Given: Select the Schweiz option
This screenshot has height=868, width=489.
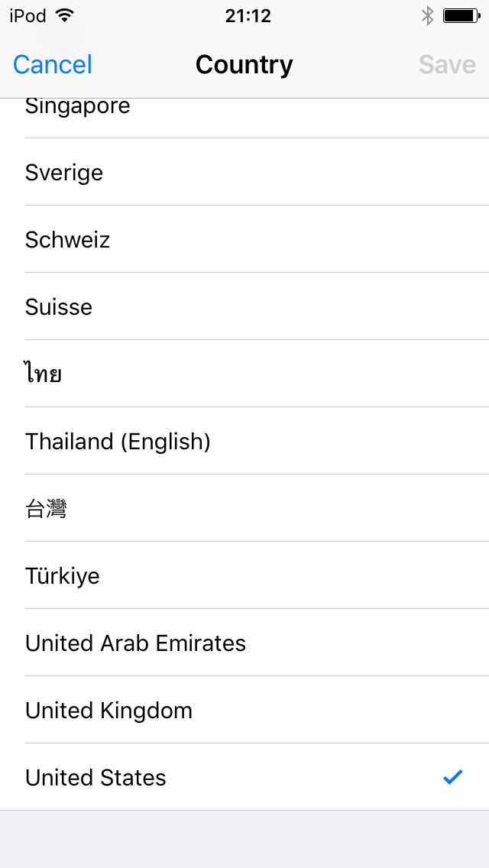Looking at the screenshot, I should click(68, 240).
